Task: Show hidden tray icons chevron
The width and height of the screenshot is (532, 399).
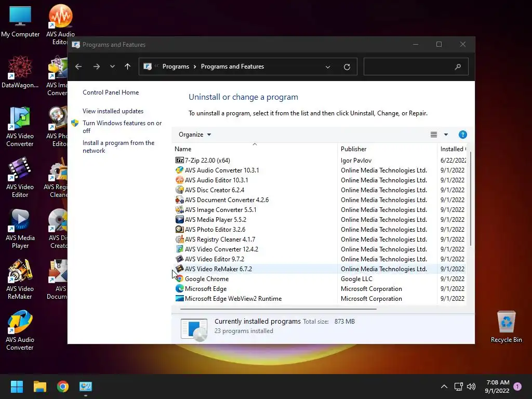Action: [444, 387]
